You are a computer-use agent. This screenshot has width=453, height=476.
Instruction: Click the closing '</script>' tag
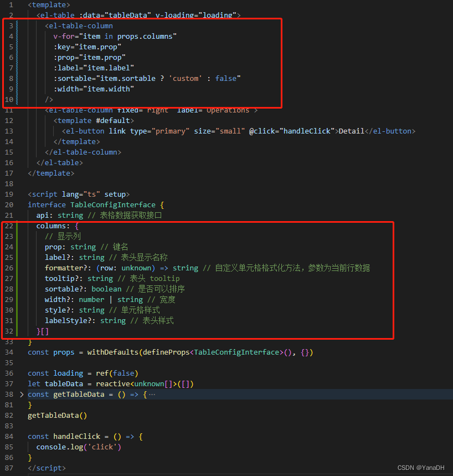(x=47, y=468)
